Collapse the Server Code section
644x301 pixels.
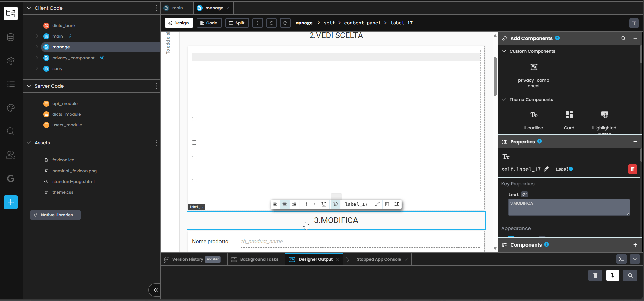pyautogui.click(x=29, y=86)
